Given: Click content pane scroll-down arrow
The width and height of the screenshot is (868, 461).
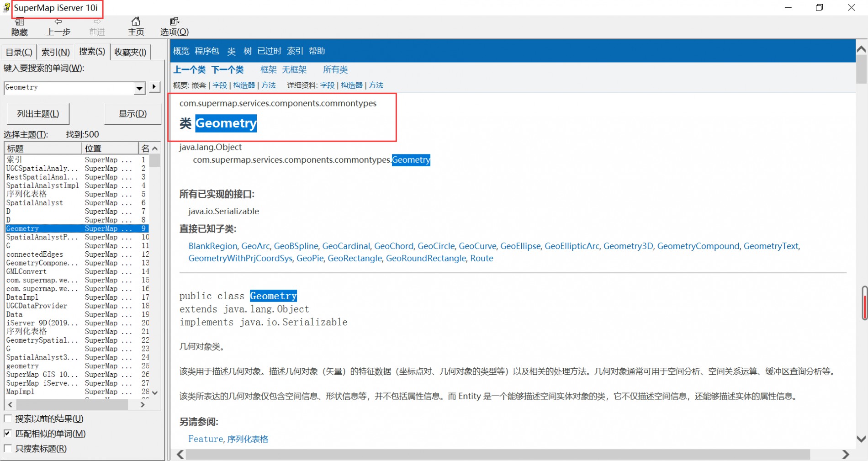Looking at the screenshot, I should [x=861, y=439].
